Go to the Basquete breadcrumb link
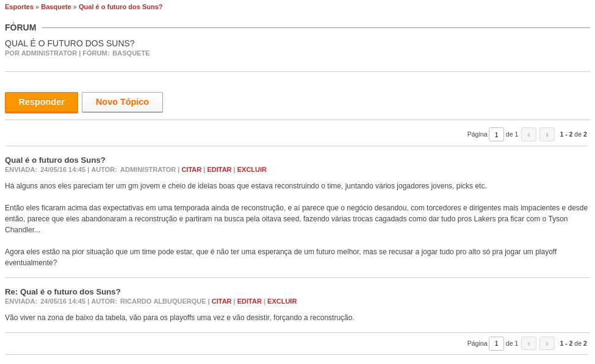595x364 pixels. pyautogui.click(x=56, y=7)
